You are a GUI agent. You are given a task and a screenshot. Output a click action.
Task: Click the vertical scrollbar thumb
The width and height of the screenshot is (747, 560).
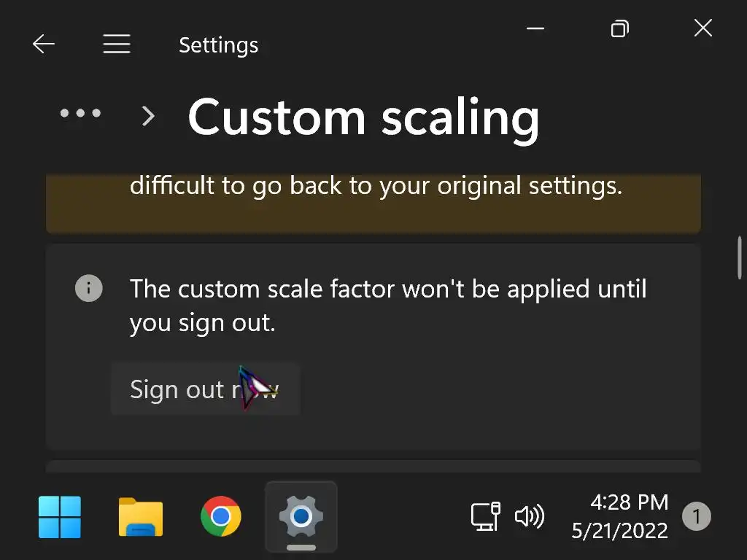point(740,257)
